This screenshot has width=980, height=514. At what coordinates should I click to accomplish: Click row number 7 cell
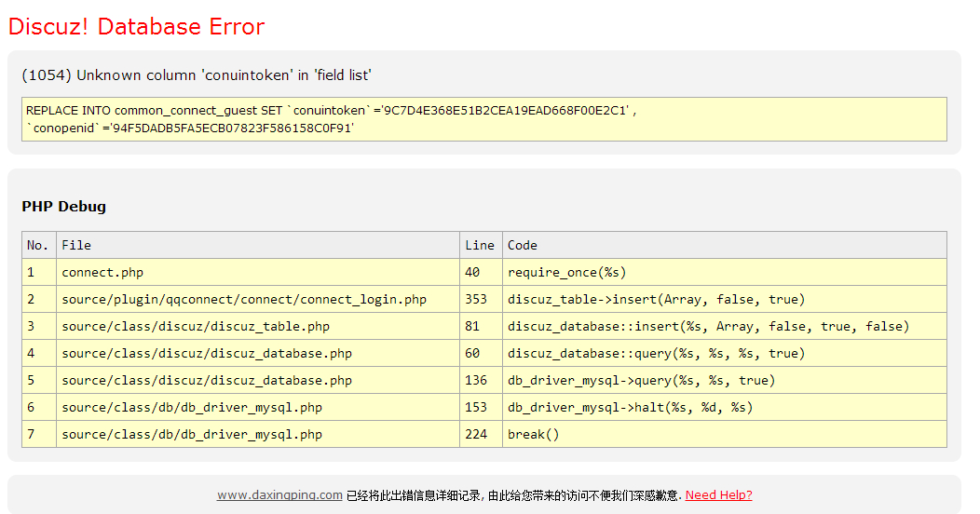[x=39, y=433]
